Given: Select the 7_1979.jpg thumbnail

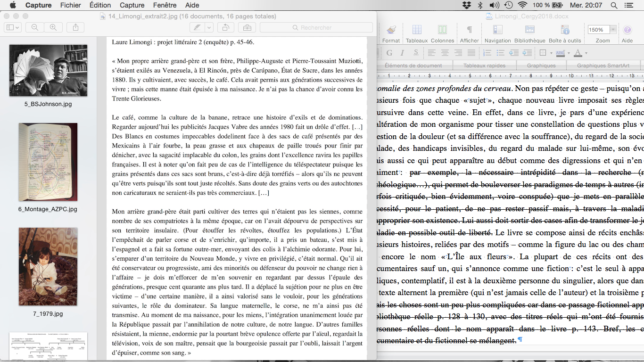Looking at the screenshot, I should pos(48,266).
